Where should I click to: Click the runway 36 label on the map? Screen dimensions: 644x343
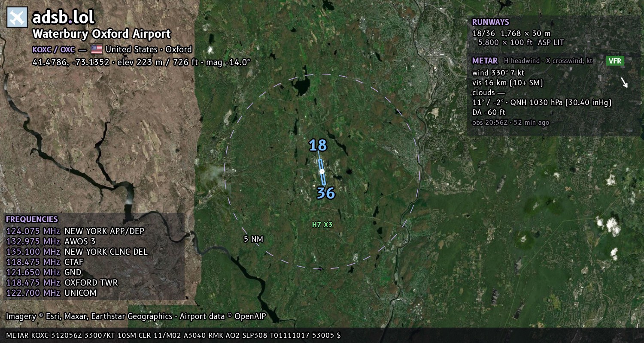tap(326, 193)
